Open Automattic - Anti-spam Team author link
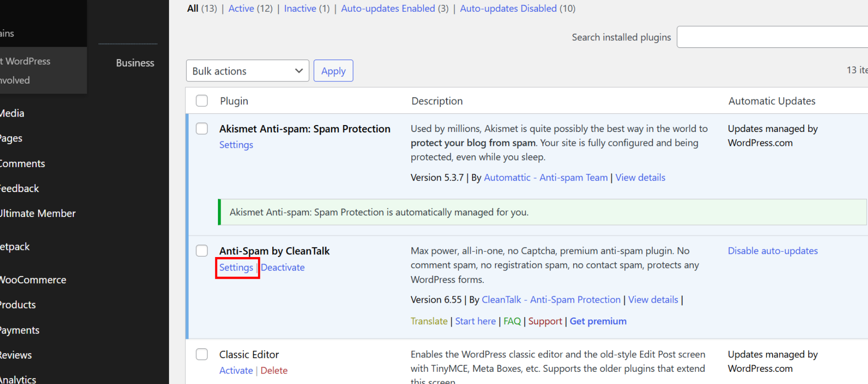The image size is (868, 384). coord(546,178)
